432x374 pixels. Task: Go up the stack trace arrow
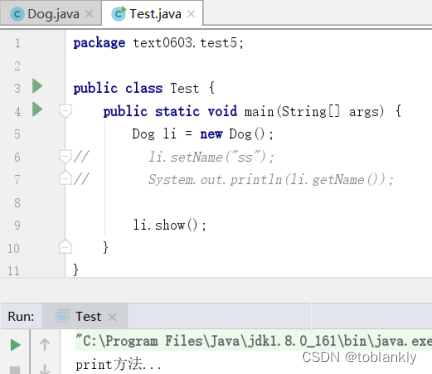coord(45,344)
